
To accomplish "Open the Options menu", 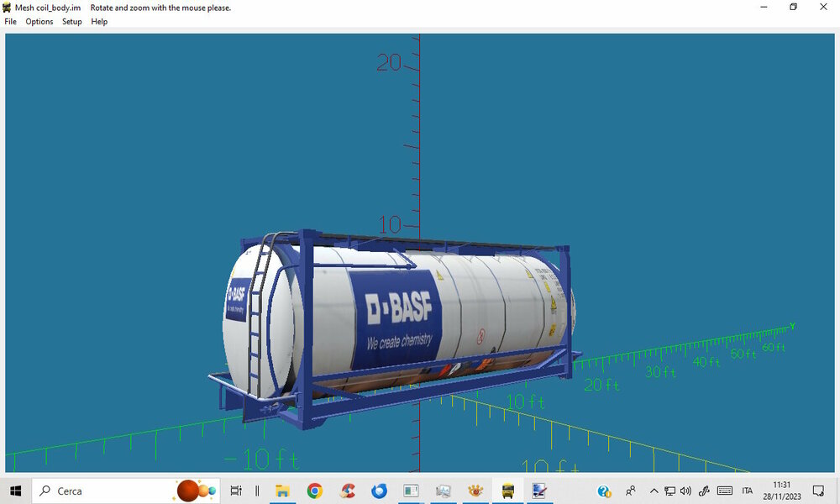I will click(39, 22).
